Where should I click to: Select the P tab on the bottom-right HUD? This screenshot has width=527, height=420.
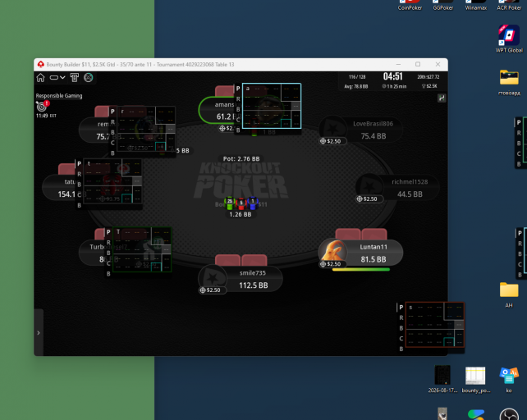pyautogui.click(x=401, y=307)
